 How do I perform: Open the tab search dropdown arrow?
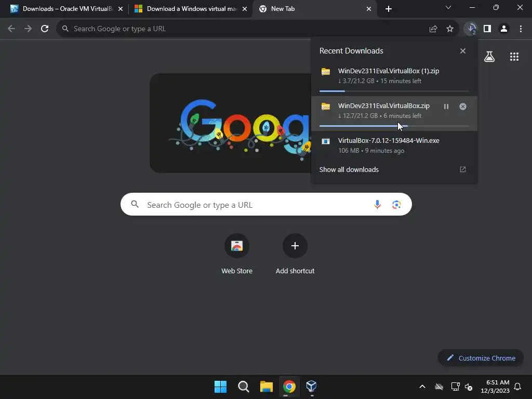[x=448, y=7]
